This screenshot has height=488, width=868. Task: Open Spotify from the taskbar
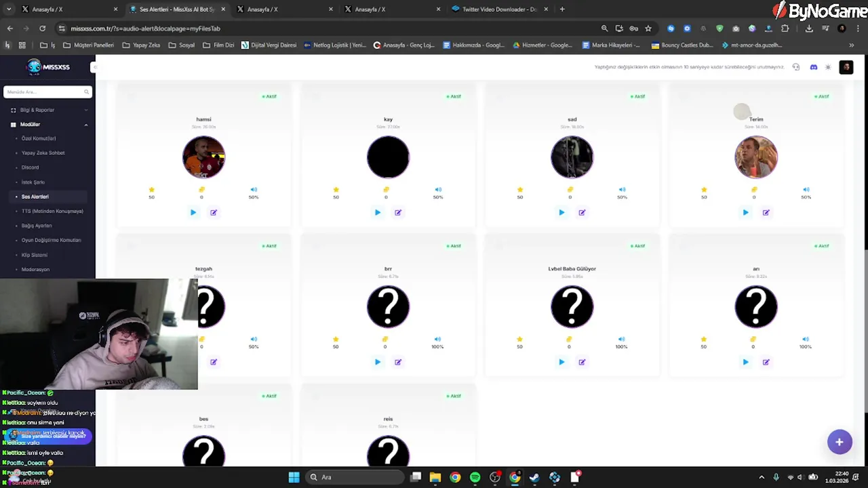point(475,477)
